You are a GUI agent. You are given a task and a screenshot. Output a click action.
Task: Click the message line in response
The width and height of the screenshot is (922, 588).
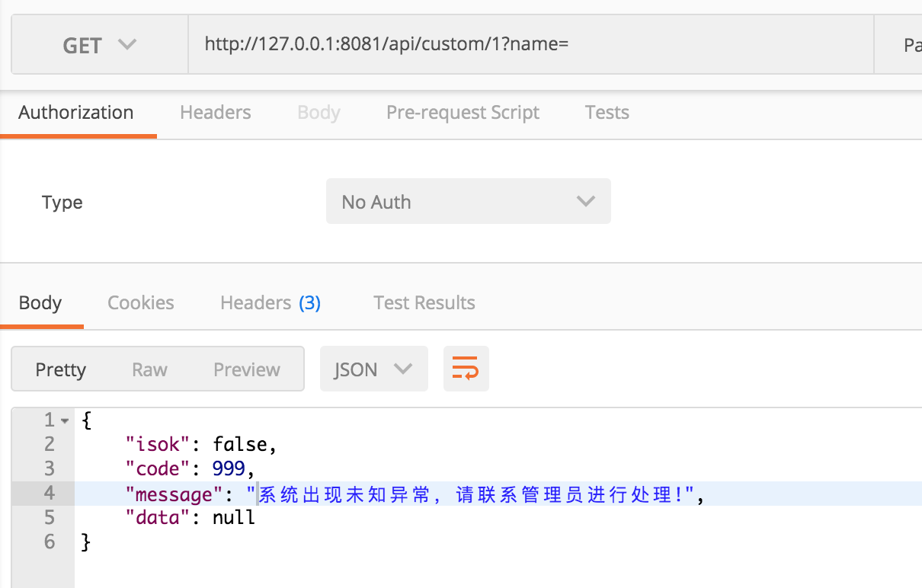(x=472, y=494)
